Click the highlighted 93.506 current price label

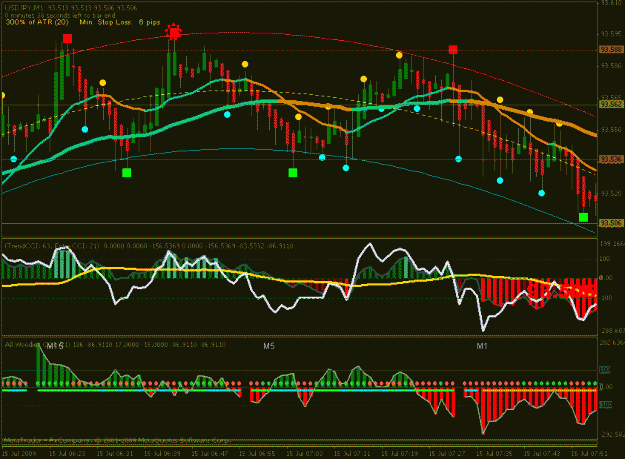[611, 223]
